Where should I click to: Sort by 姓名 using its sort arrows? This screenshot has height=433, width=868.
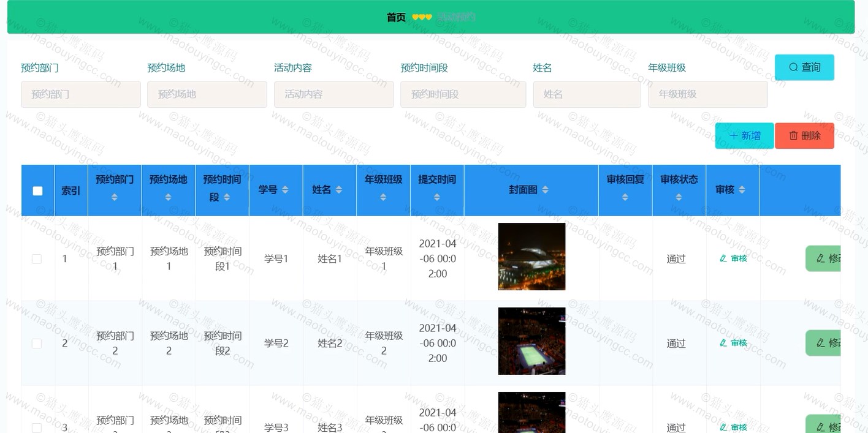tap(339, 190)
